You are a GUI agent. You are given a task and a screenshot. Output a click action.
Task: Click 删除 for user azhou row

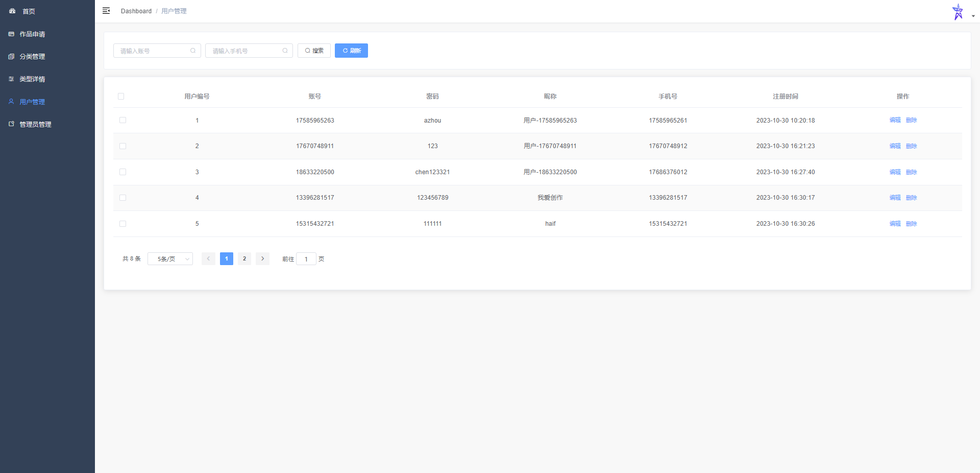911,120
